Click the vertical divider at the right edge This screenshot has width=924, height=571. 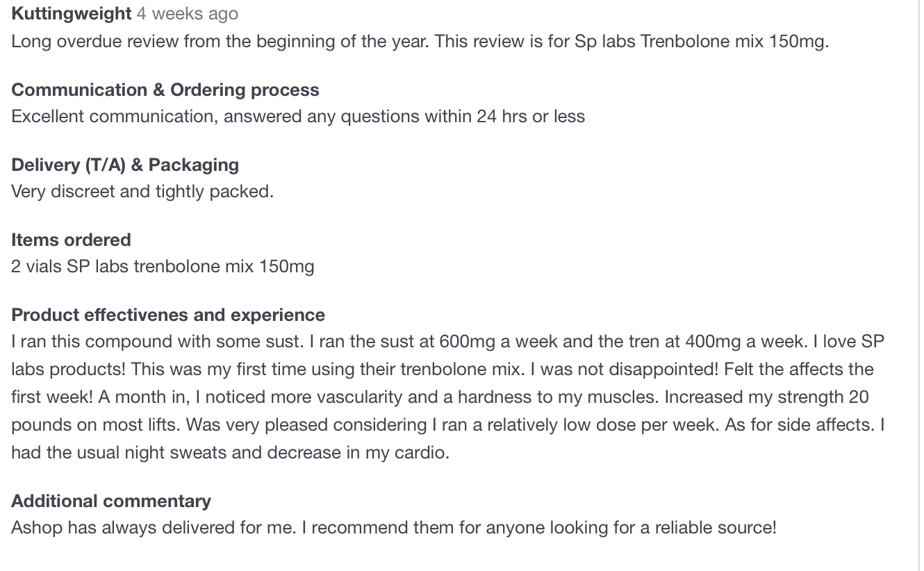pos(919,285)
